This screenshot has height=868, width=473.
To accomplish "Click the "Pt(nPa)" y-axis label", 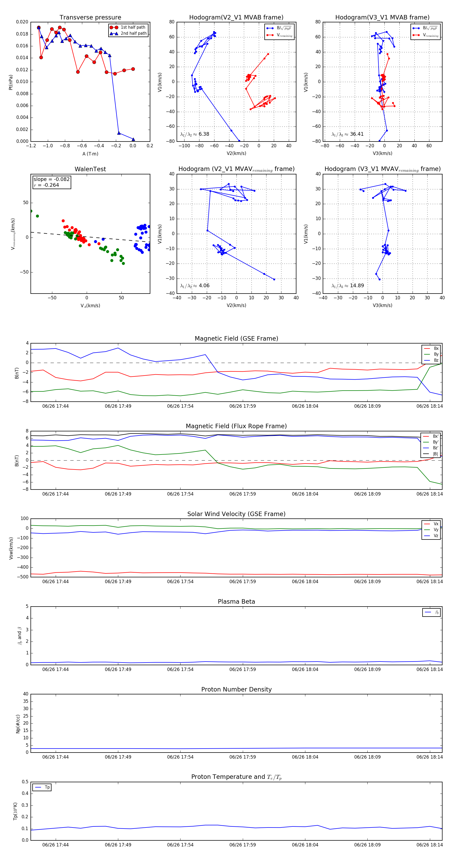I will tap(11, 82).
